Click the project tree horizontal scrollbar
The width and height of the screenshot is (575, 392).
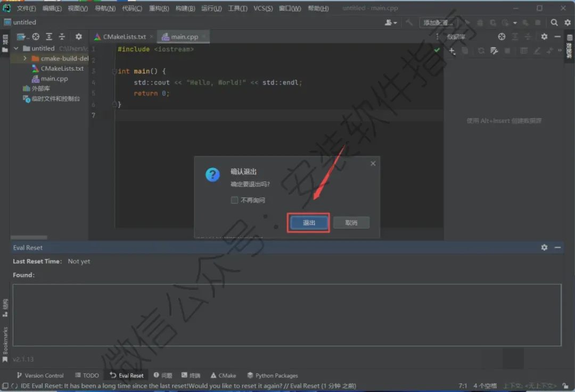(x=29, y=237)
